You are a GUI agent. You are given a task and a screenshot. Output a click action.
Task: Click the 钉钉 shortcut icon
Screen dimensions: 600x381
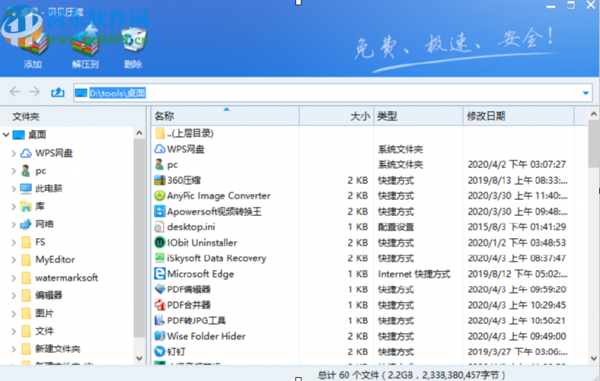160,352
